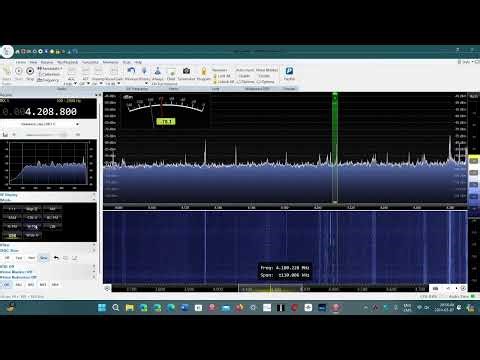Open the Favourites ribbon tab

[90, 62]
